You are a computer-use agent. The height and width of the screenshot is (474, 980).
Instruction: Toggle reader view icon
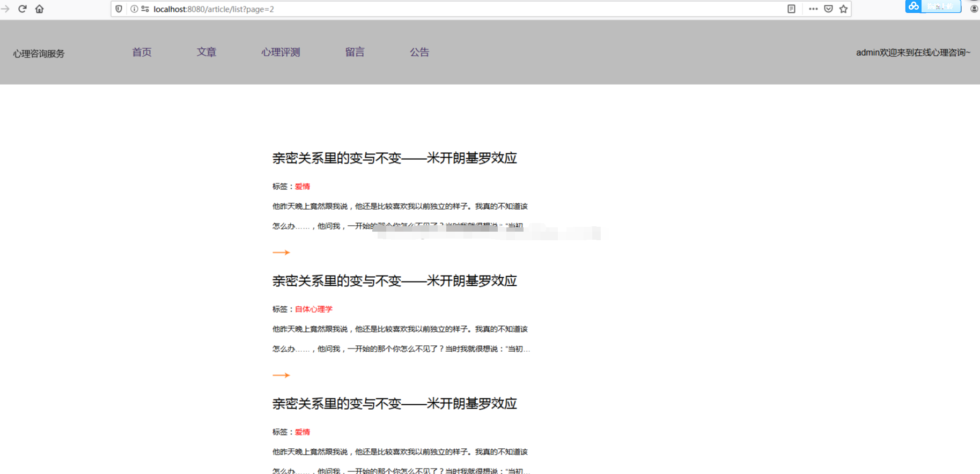[791, 9]
